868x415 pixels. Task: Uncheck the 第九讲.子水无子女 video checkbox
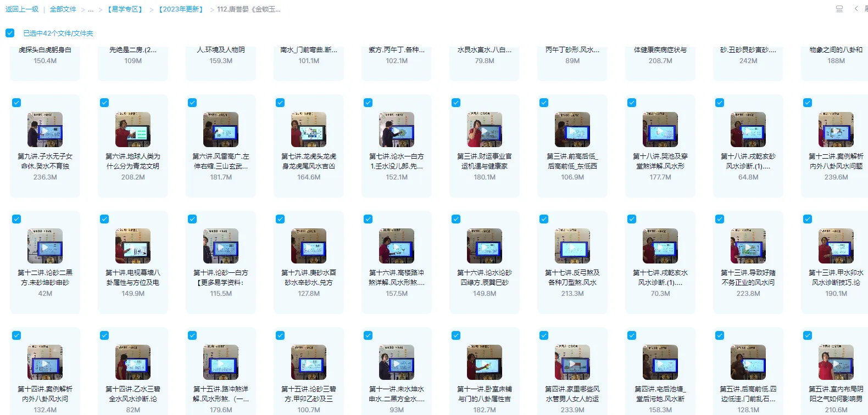point(16,103)
